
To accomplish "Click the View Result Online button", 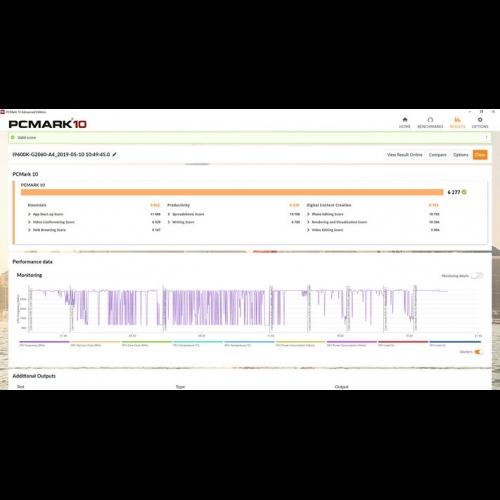I will [x=404, y=155].
